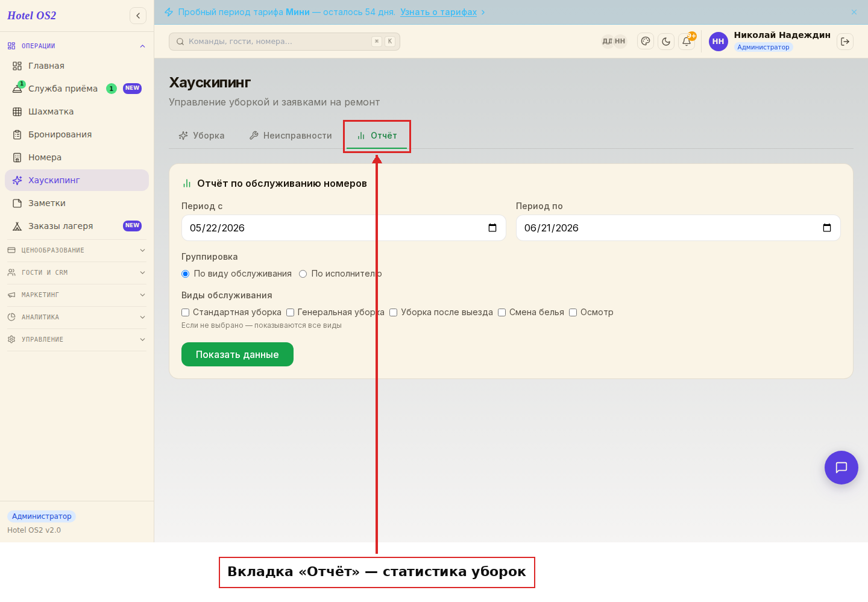Follow the 'Узнать о тарифах' link
The image size is (868, 602).
(x=438, y=12)
